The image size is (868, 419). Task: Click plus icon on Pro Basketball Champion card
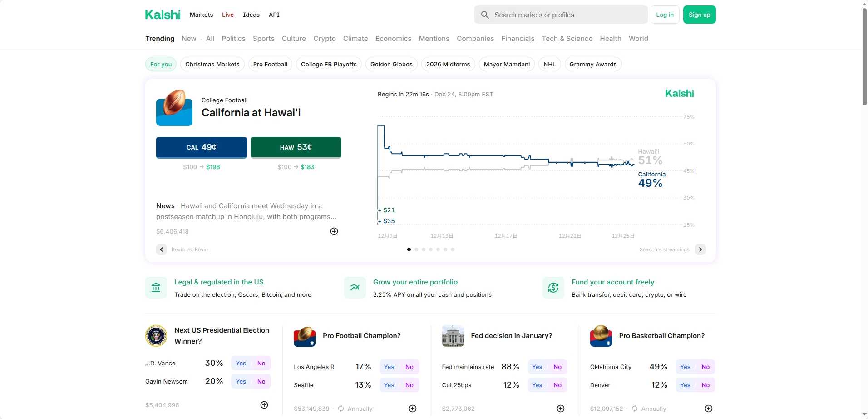point(709,409)
